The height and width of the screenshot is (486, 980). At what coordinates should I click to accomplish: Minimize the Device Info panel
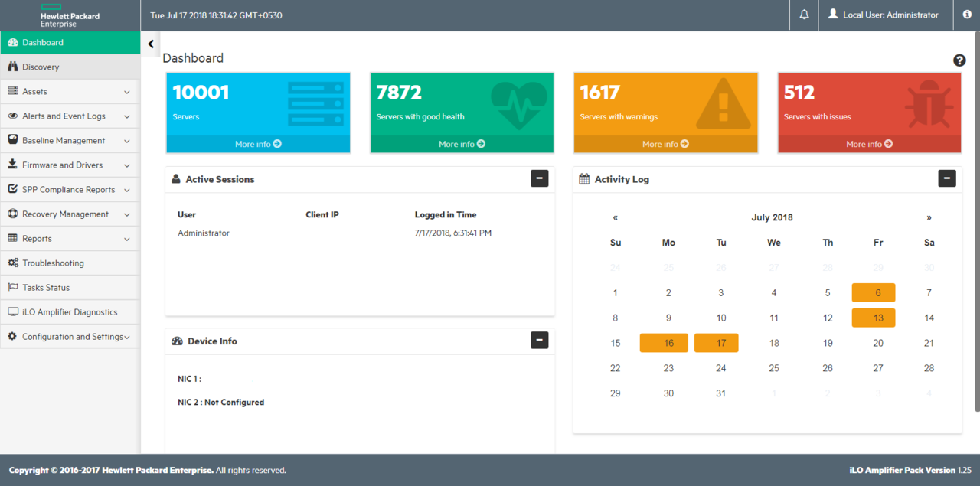(540, 341)
